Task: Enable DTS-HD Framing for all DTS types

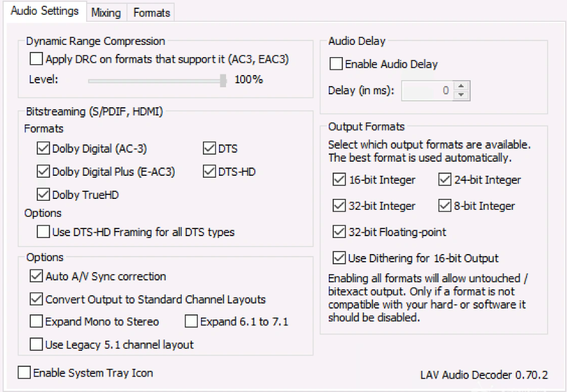Action: click(x=43, y=232)
